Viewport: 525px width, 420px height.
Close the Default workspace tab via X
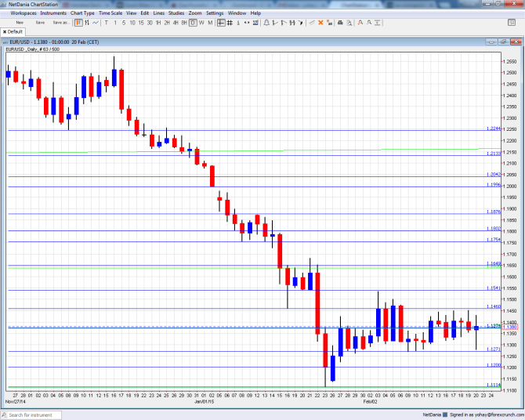5,32
